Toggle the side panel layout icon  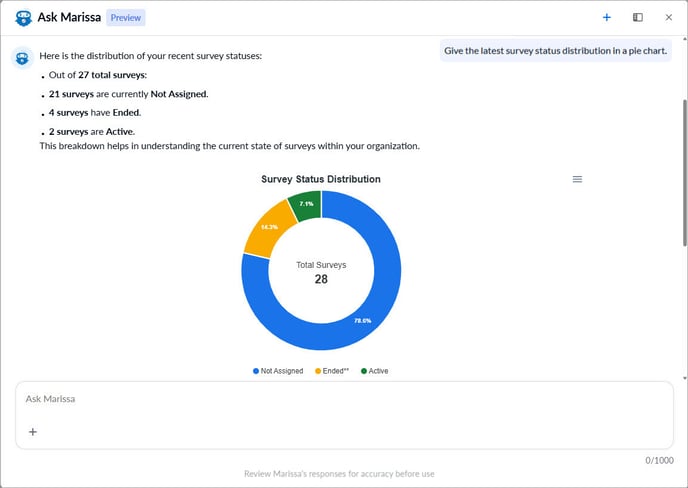[x=638, y=17]
